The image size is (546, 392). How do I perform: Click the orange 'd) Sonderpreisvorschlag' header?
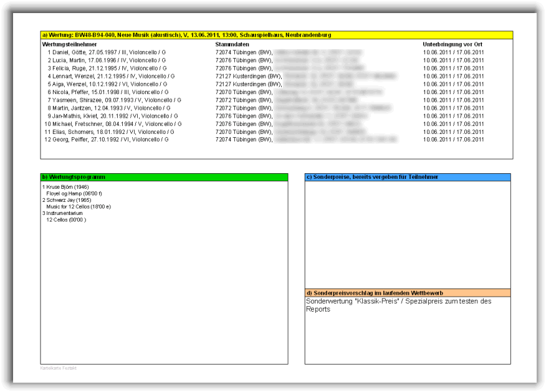(x=407, y=293)
